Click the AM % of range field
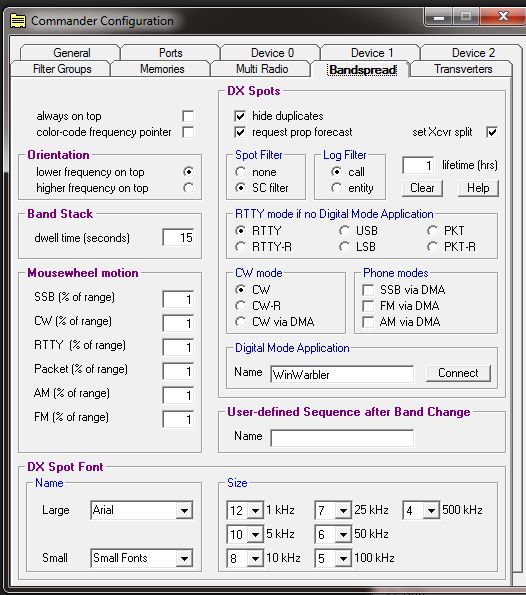Image resolution: width=526 pixels, height=595 pixels. [x=178, y=395]
